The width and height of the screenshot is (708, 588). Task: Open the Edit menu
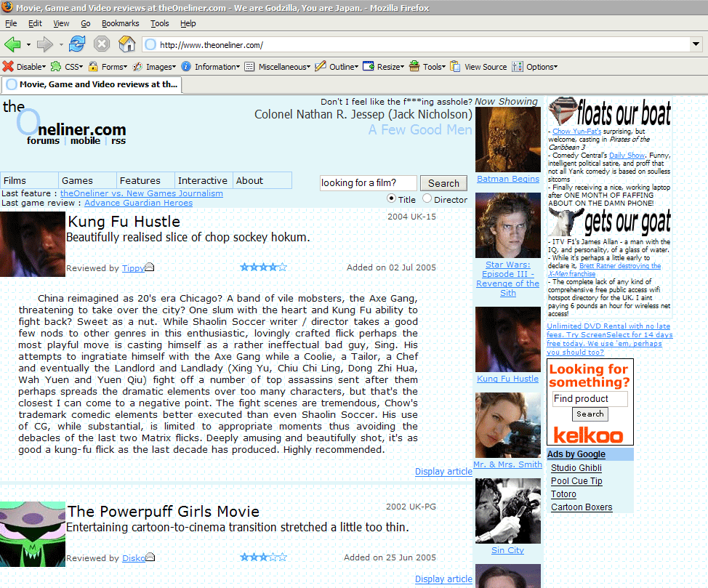(35, 23)
